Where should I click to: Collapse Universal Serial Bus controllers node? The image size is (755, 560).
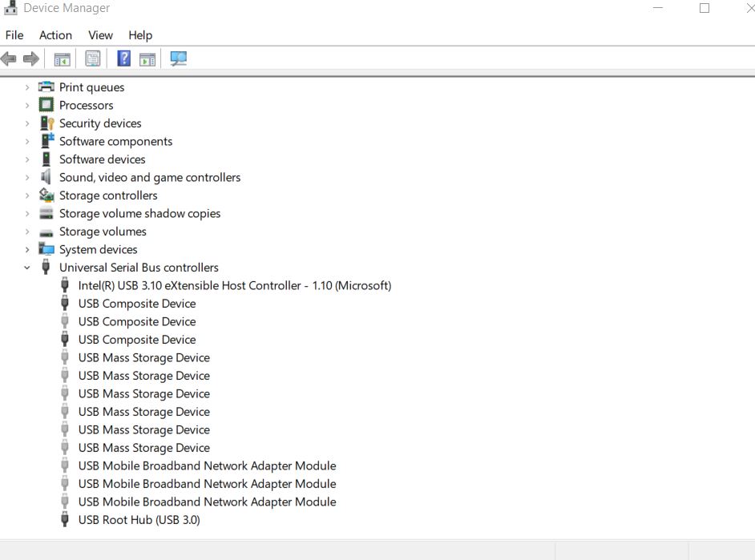(27, 268)
